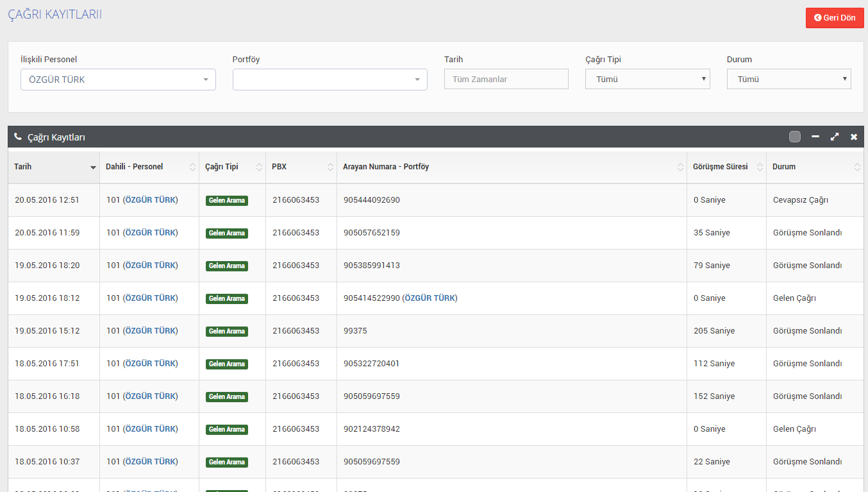Click Gelen Arama badge in 20.05.2016 12:51 row

[x=227, y=201]
